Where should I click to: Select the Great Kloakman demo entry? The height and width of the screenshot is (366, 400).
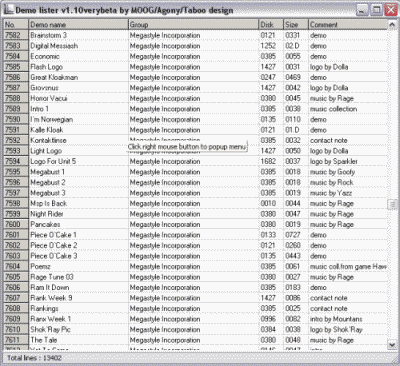(54, 77)
